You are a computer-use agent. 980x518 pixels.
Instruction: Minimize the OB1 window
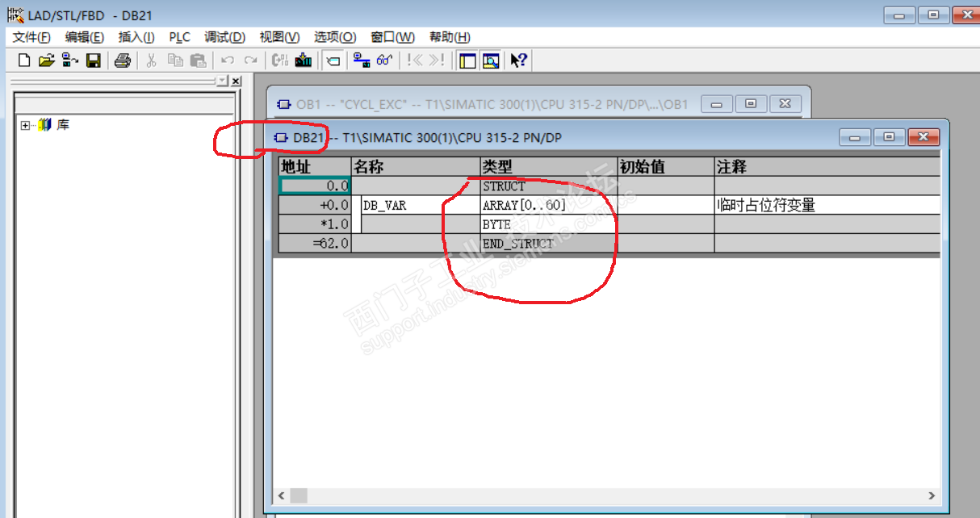click(x=717, y=103)
